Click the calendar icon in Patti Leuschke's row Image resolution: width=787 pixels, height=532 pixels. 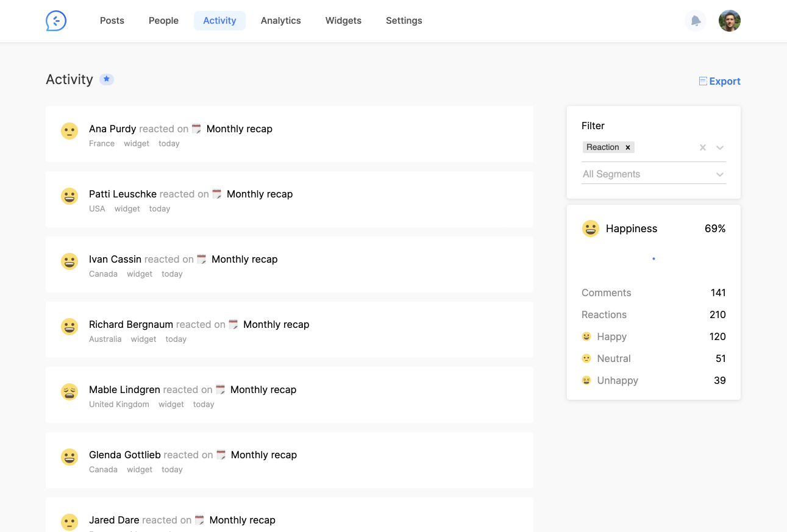(x=217, y=194)
